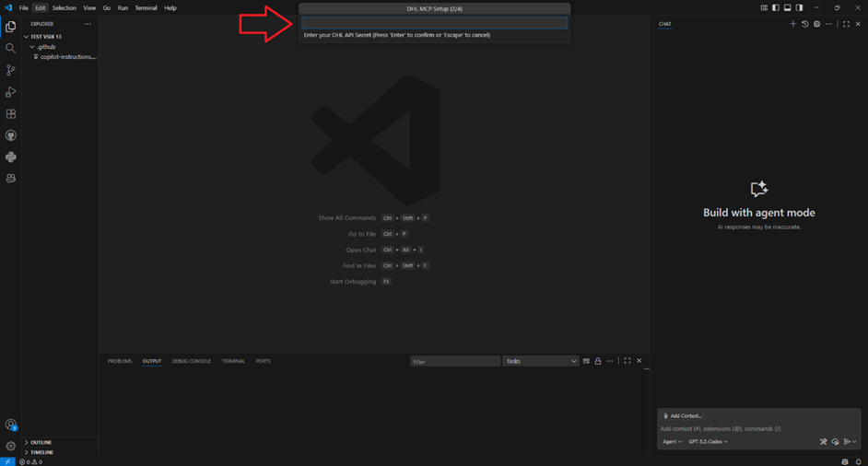Open the Source Control view
Screen dimensions: 868x466
(x=11, y=70)
